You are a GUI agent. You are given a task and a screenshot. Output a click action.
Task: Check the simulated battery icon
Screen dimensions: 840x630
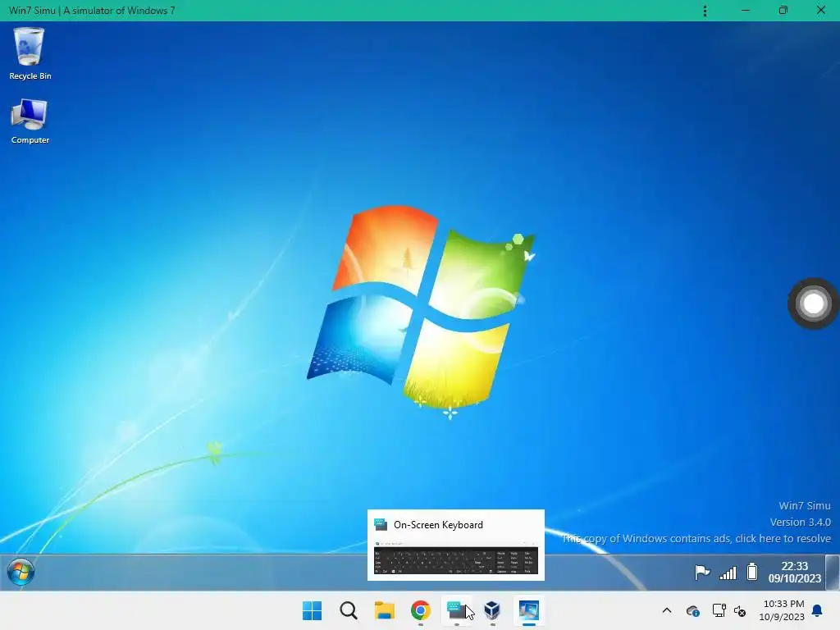[752, 572]
